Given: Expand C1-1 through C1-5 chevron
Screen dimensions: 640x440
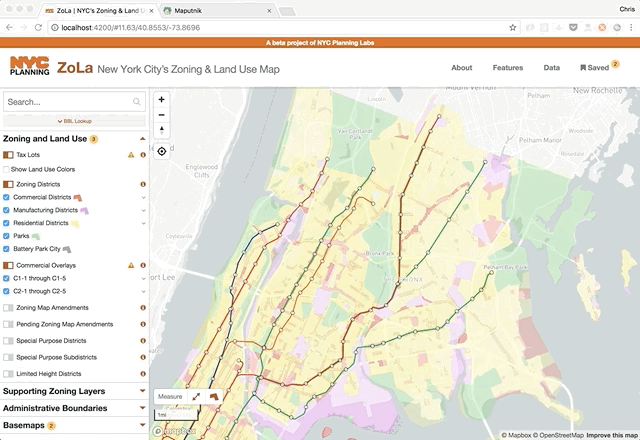Looking at the screenshot, I should 143,278.
